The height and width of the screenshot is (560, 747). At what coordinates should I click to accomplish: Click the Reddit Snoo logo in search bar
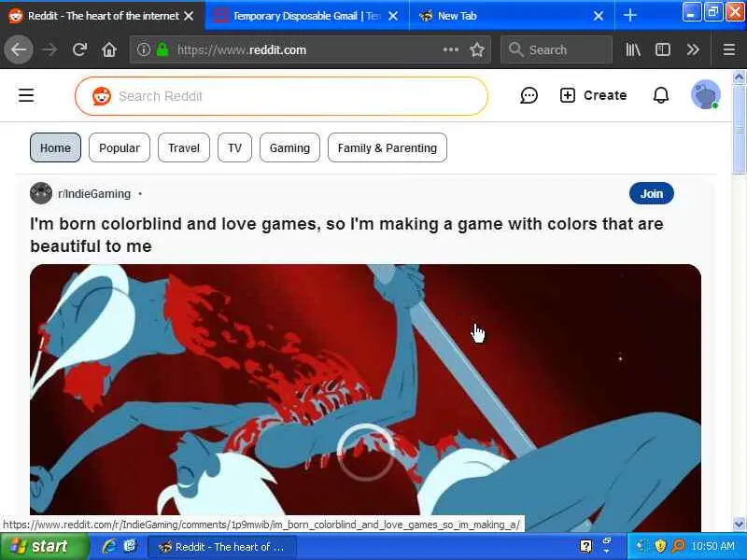point(102,96)
